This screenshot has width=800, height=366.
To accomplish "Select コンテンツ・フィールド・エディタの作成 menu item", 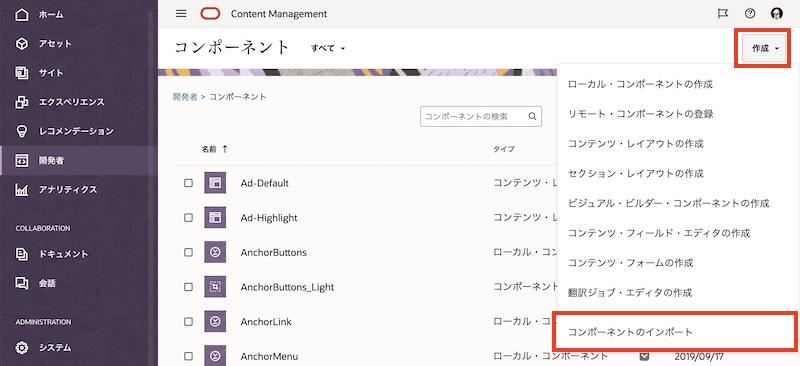I will click(x=659, y=233).
